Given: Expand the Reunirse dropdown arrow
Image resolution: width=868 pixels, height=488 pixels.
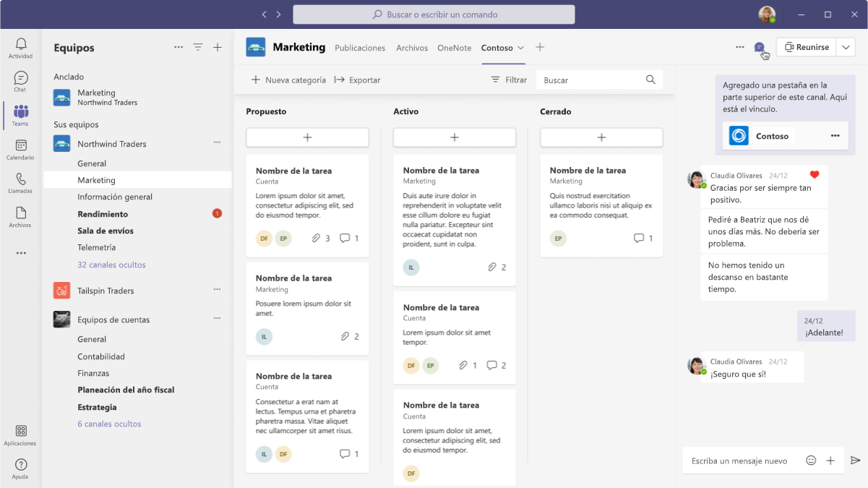Looking at the screenshot, I should point(846,47).
